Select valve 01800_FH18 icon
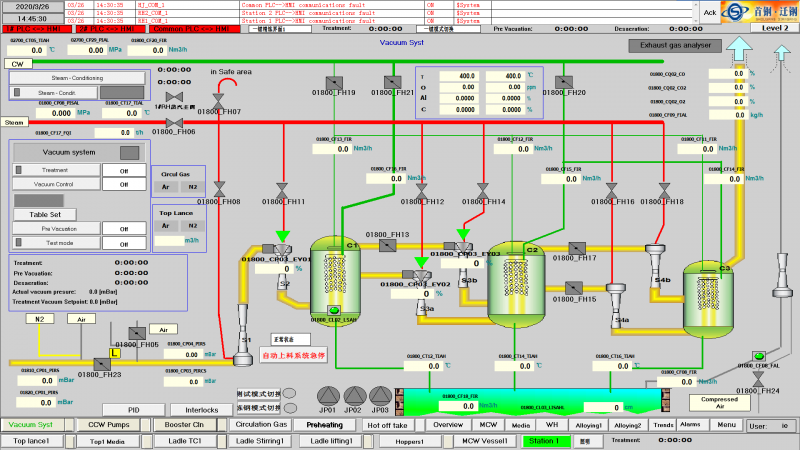The width and height of the screenshot is (800, 450). (663, 189)
